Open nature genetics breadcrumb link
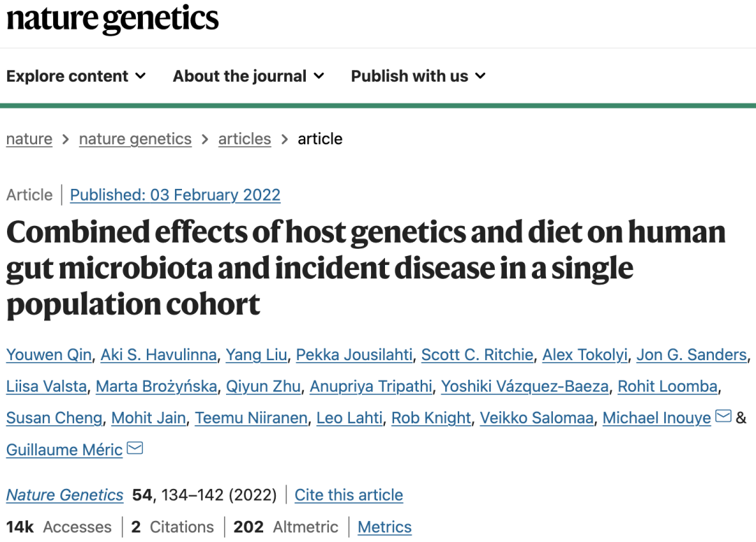756x542 pixels. pyautogui.click(x=136, y=138)
